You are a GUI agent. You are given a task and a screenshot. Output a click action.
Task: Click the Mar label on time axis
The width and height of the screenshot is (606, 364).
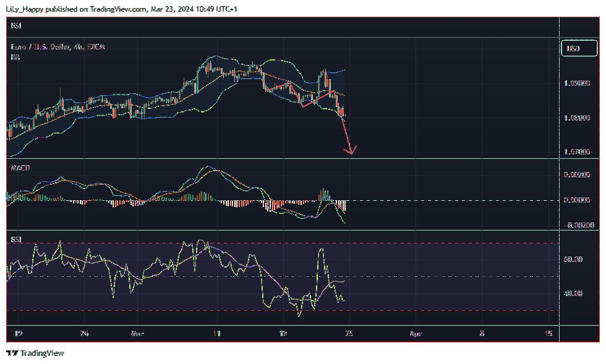click(137, 333)
